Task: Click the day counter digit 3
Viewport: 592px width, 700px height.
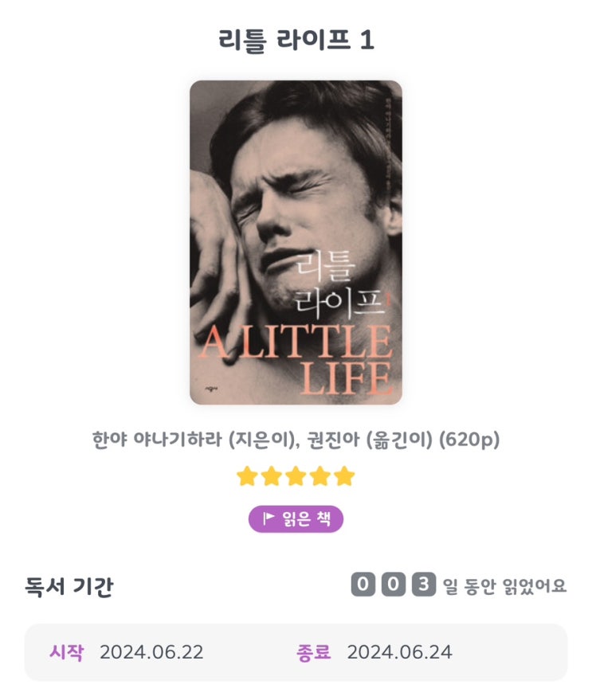Action: pos(424,584)
